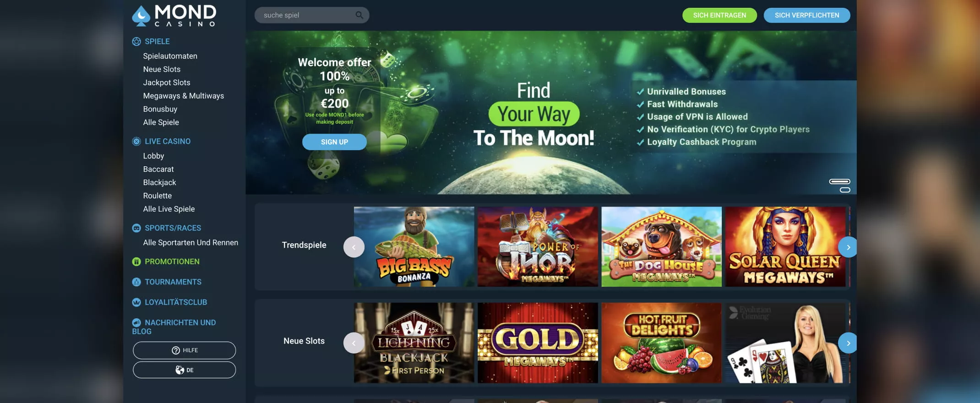Focus the suche spiel search field
Viewport: 980px width, 403px height.
pos(312,15)
